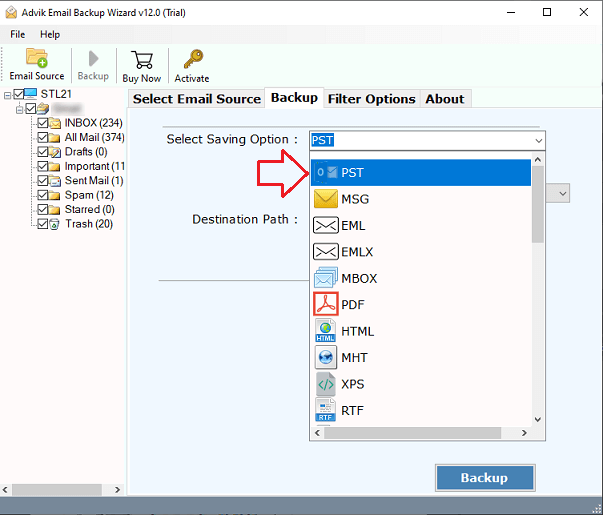Uncheck the STL21 root checkbox

[18, 94]
